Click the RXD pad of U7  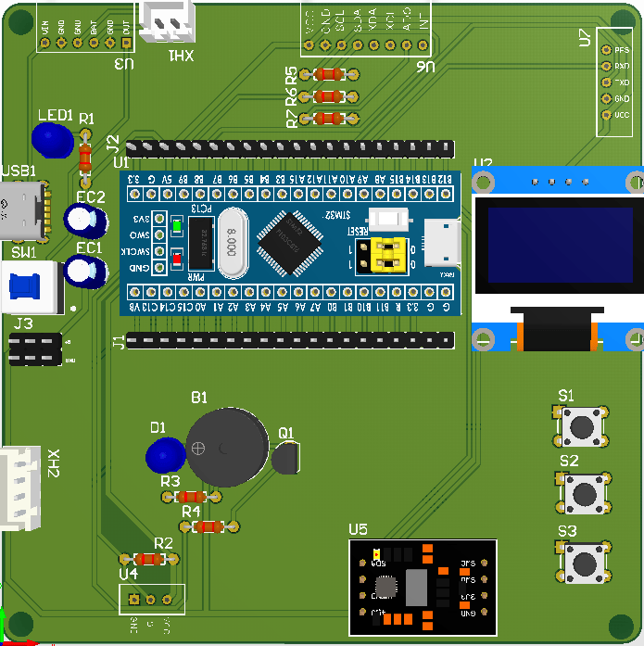click(x=606, y=66)
